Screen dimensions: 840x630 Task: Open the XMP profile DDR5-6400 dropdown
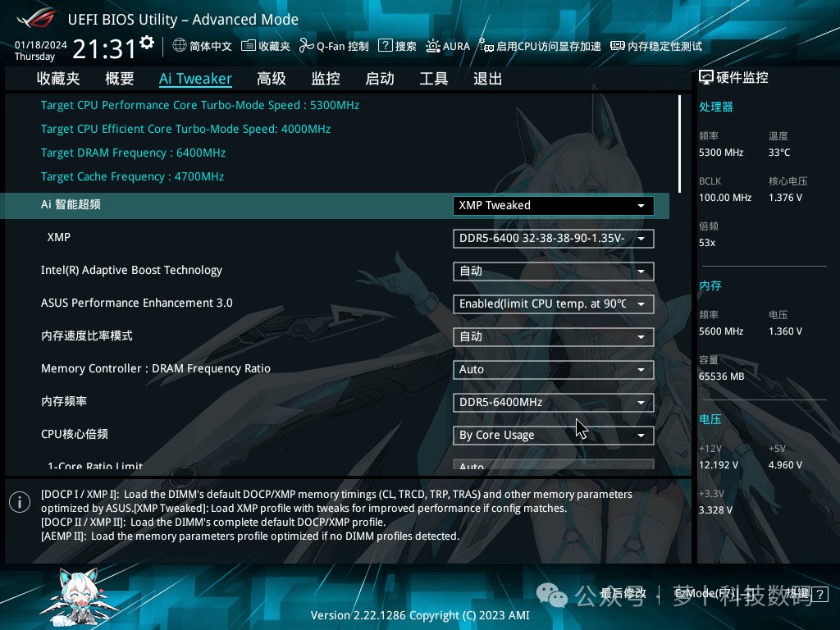tap(554, 239)
